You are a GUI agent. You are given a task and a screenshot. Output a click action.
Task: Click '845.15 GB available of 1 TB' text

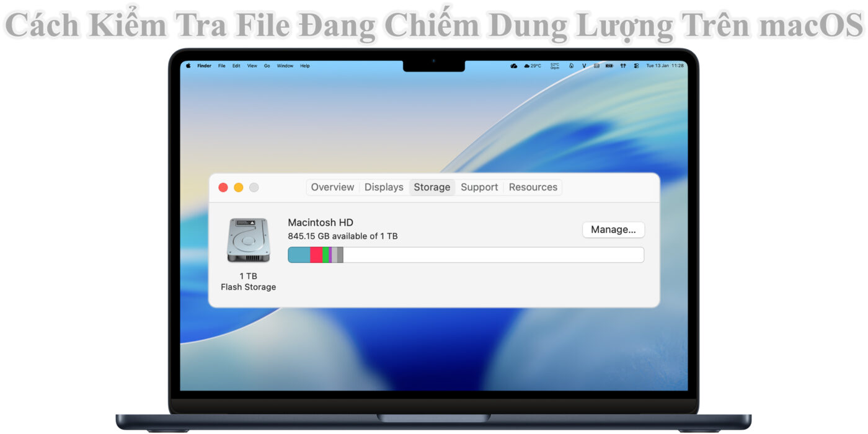click(x=343, y=236)
